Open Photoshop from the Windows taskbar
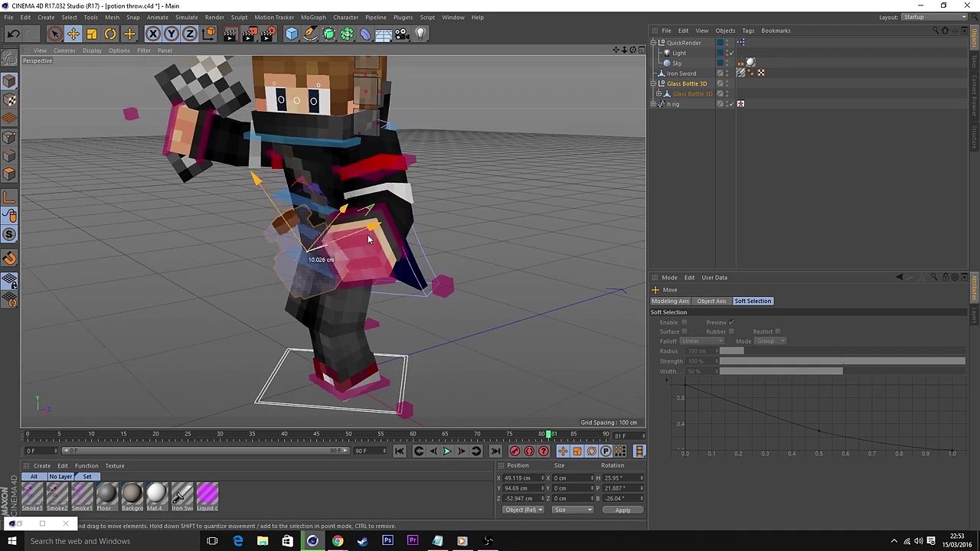The width and height of the screenshot is (980, 551). pyautogui.click(x=387, y=541)
